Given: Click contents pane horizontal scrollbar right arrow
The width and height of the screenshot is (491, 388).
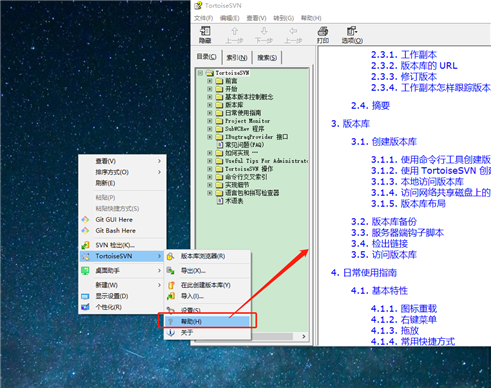Looking at the screenshot, I should tap(304, 336).
